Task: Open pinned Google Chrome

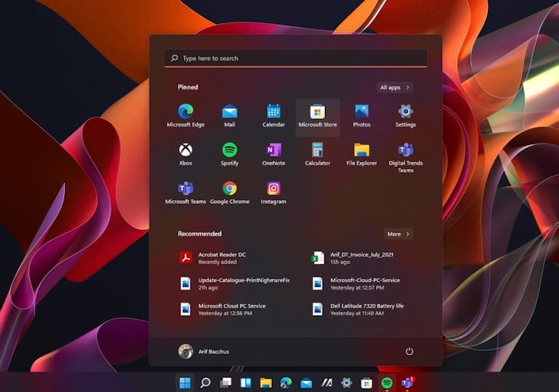Action: [x=229, y=192]
